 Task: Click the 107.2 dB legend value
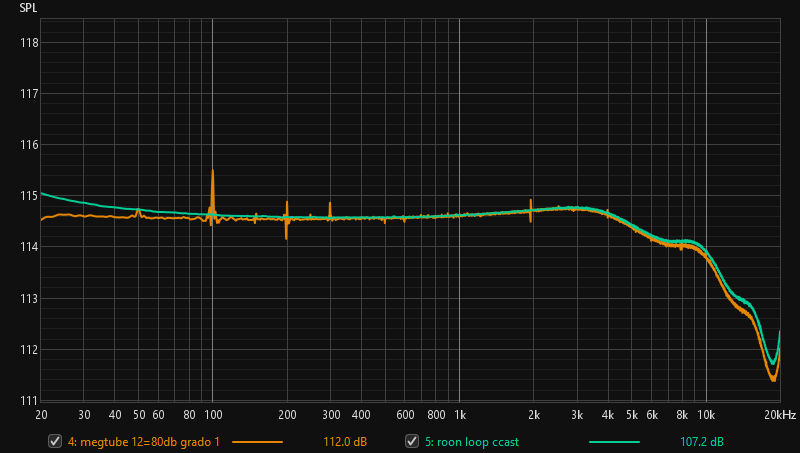coord(702,442)
